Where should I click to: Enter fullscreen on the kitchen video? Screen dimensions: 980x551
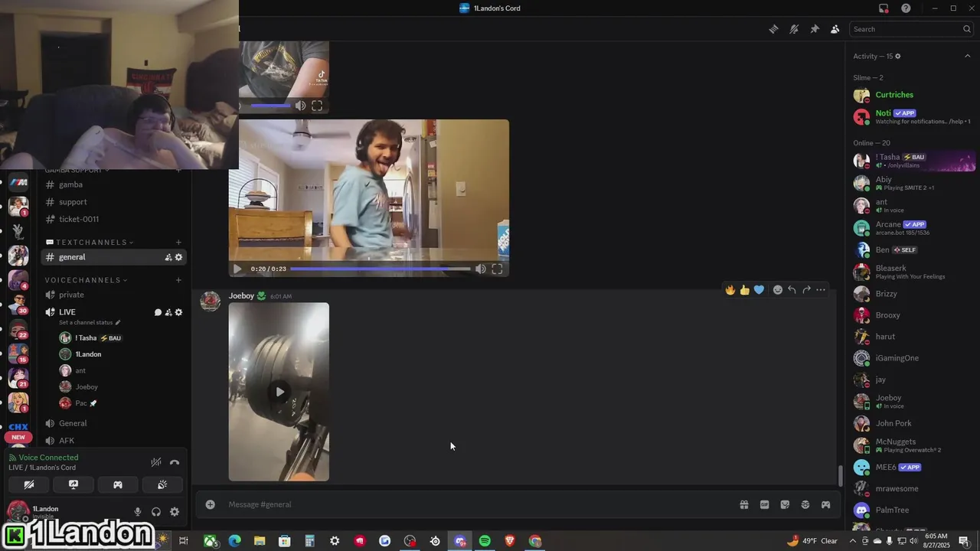[497, 269]
